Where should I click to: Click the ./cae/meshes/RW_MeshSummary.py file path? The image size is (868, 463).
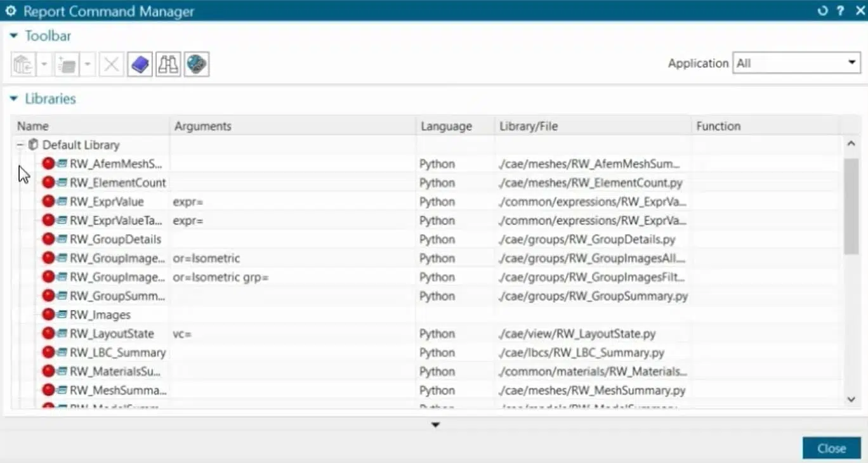click(592, 390)
